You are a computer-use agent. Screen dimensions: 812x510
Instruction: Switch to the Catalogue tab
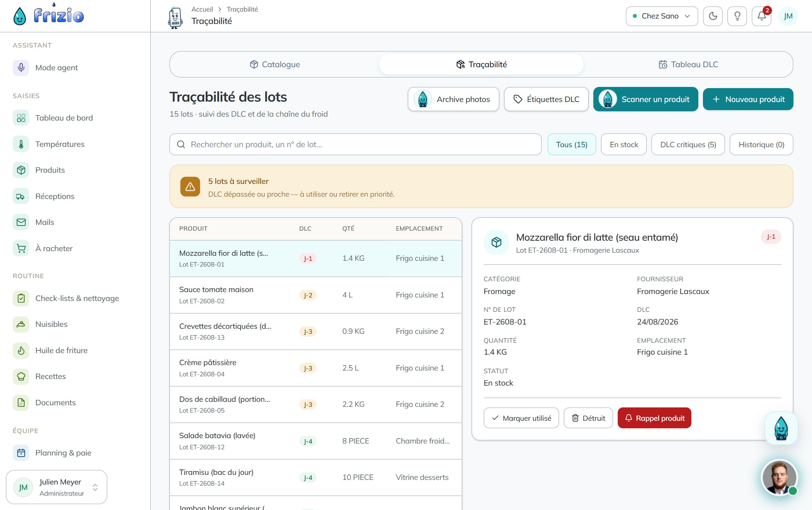point(275,65)
